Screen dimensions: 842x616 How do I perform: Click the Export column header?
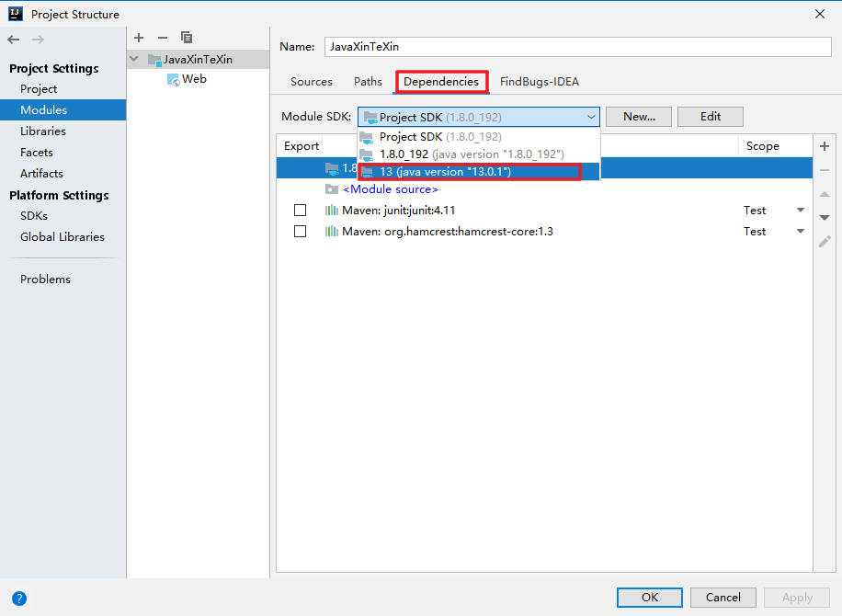pos(302,146)
